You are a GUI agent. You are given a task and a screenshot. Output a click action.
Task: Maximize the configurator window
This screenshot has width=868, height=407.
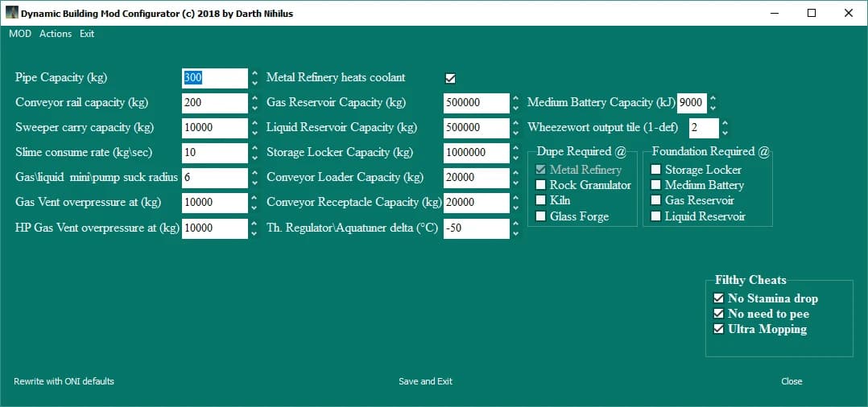pos(812,13)
